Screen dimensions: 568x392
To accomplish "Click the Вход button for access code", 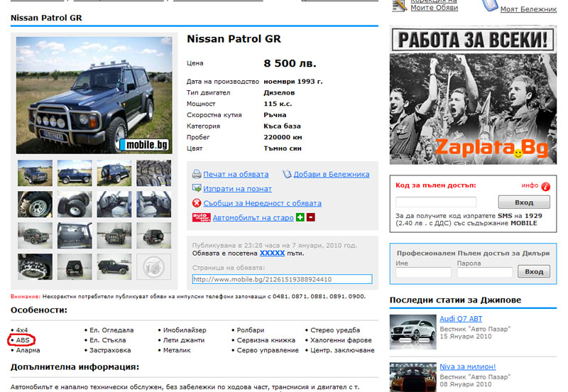I will point(524,202).
